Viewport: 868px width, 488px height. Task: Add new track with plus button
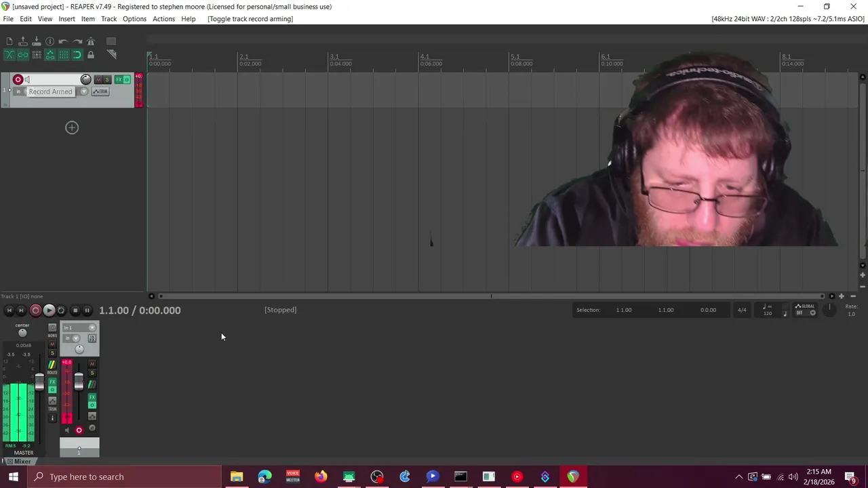(x=72, y=127)
